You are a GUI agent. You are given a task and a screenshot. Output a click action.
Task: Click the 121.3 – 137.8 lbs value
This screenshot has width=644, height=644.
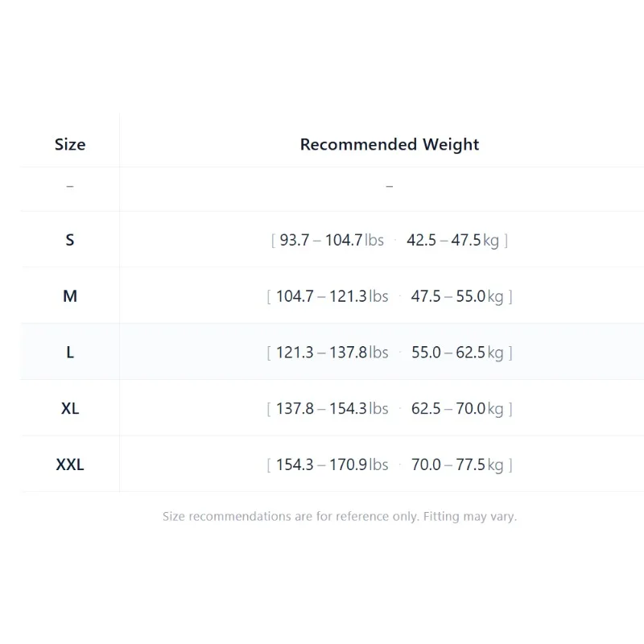332,353
